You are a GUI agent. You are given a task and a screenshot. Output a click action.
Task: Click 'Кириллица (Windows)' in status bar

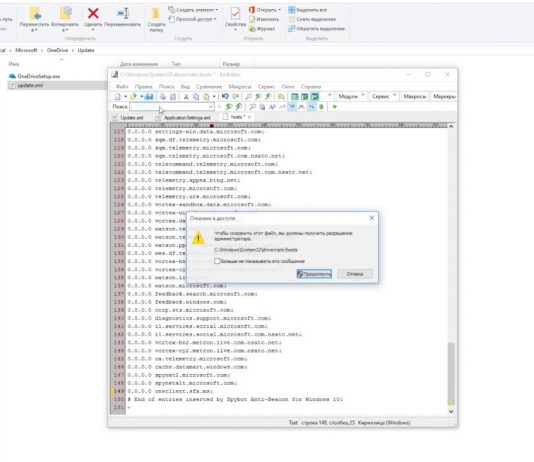[x=384, y=423]
